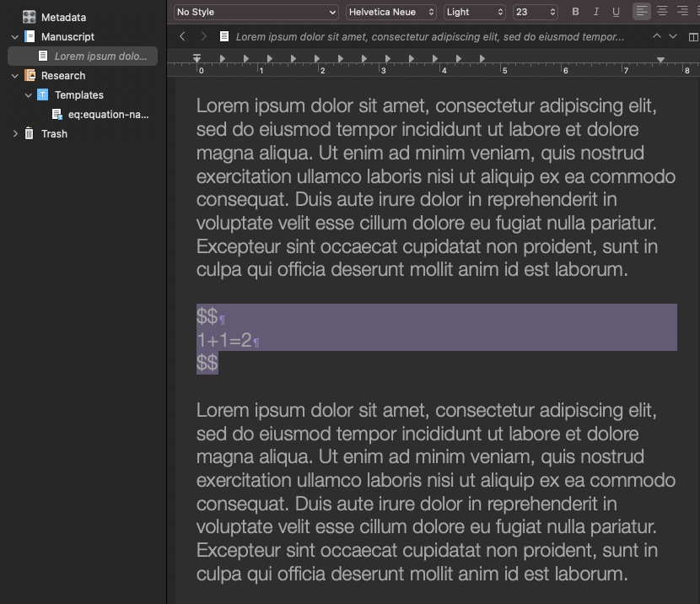Click the Templates folder icon
Viewport: 700px width, 604px height.
pos(42,94)
